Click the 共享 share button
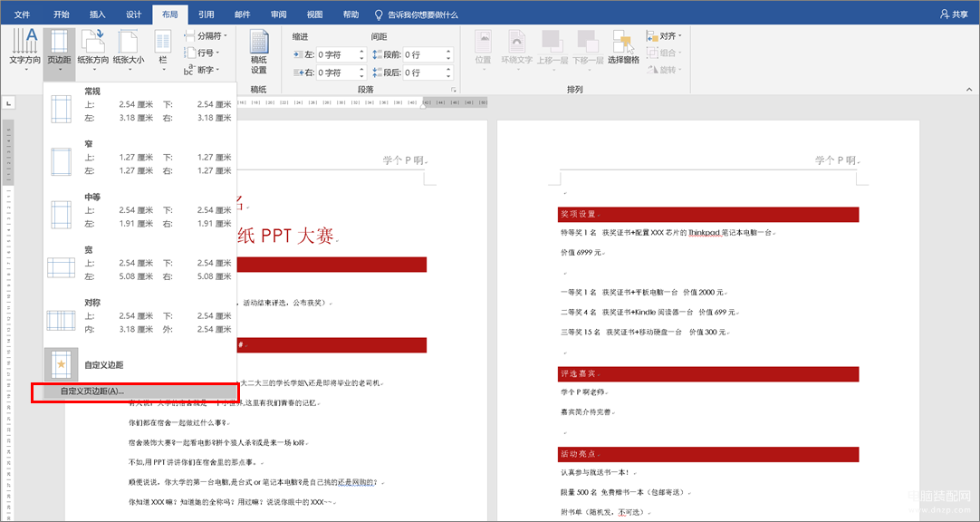Viewport: 980px width, 522px height. tap(954, 14)
